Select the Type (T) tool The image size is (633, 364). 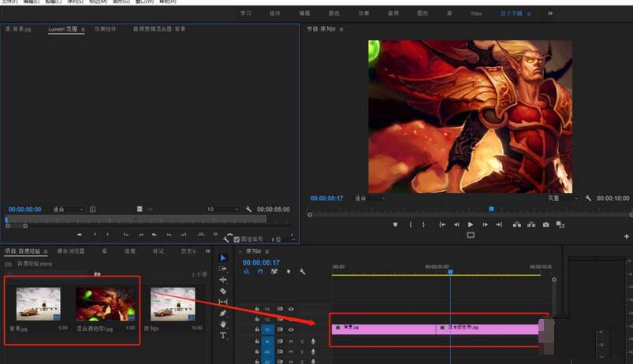(x=223, y=335)
